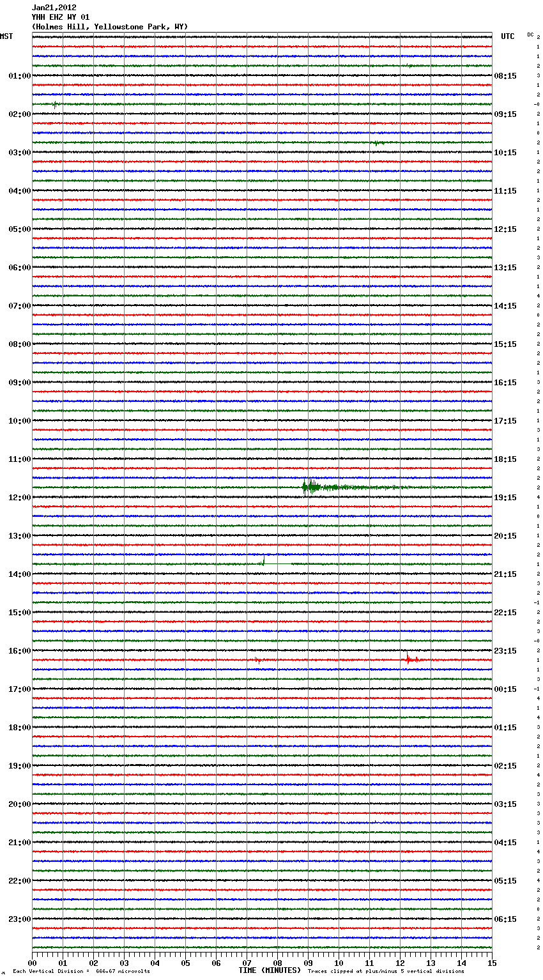This screenshot has width=543, height=980.
Task: Click the 12:00 MST time label
Action: (x=19, y=498)
